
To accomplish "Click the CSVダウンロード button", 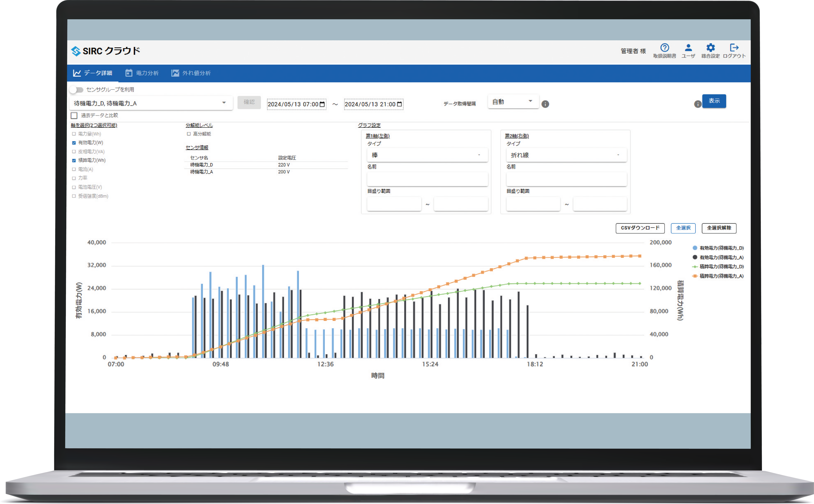I will click(640, 228).
